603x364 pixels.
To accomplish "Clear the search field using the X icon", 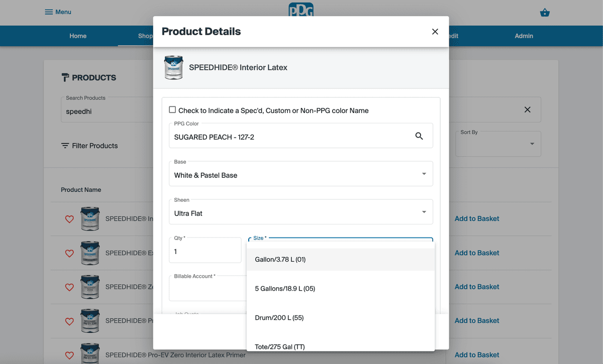I will click(528, 109).
